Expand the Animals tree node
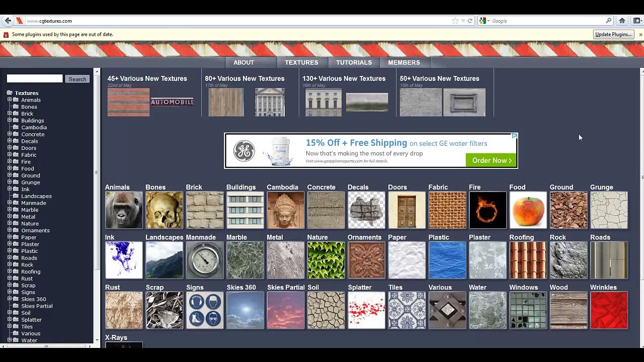This screenshot has height=362, width=644. (9, 100)
